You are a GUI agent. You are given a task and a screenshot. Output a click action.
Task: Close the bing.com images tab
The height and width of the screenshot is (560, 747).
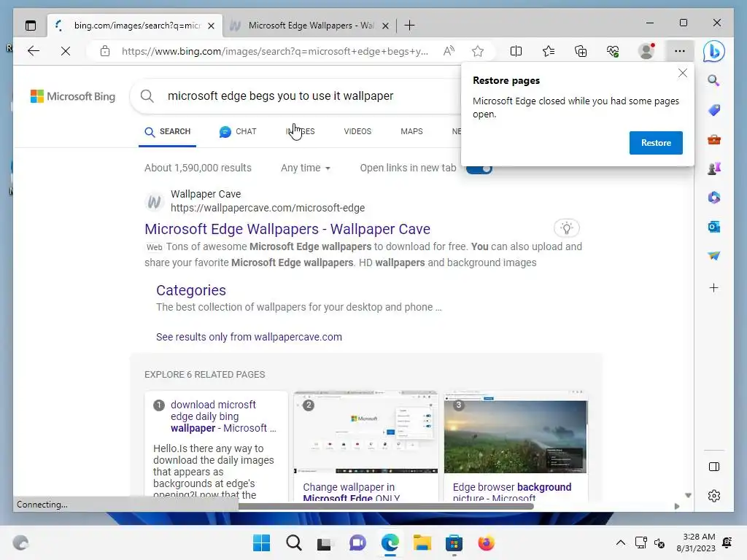point(211,26)
